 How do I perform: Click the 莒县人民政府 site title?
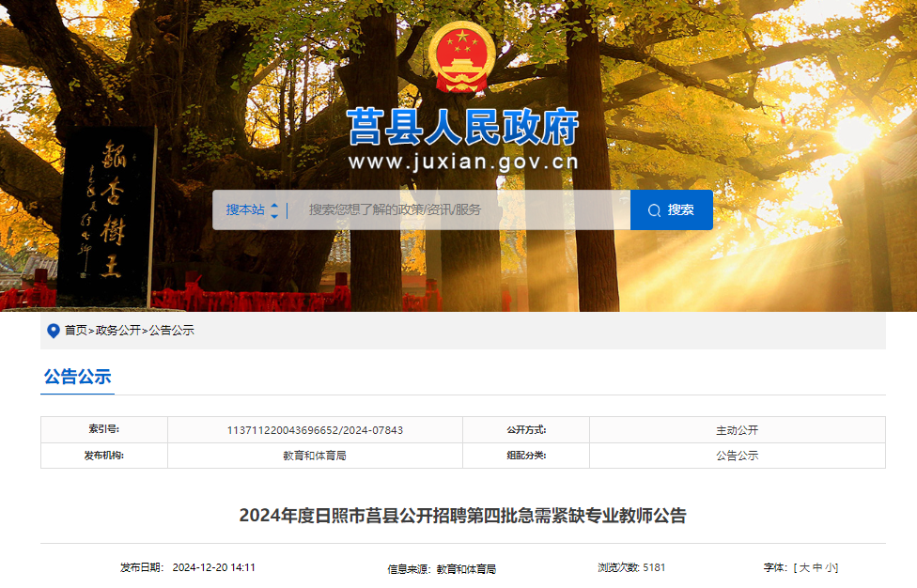pos(462,128)
